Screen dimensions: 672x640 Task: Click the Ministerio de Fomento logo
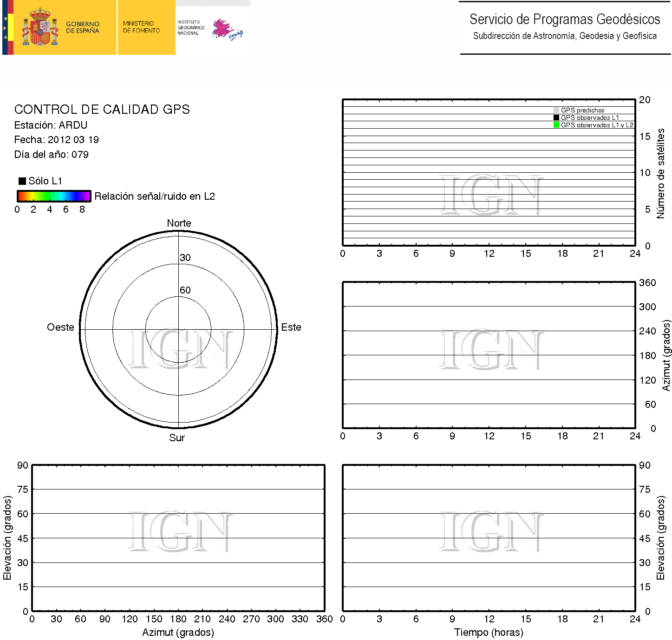[x=142, y=27]
